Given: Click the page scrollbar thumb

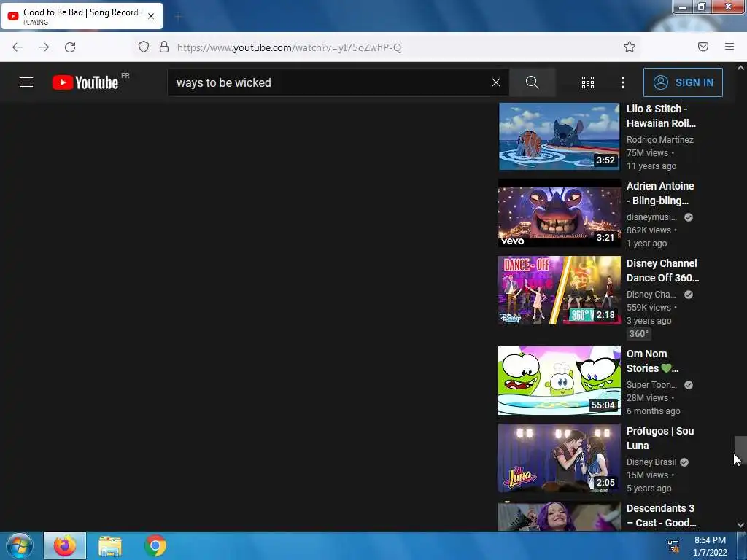Looking at the screenshot, I should pos(740,448).
